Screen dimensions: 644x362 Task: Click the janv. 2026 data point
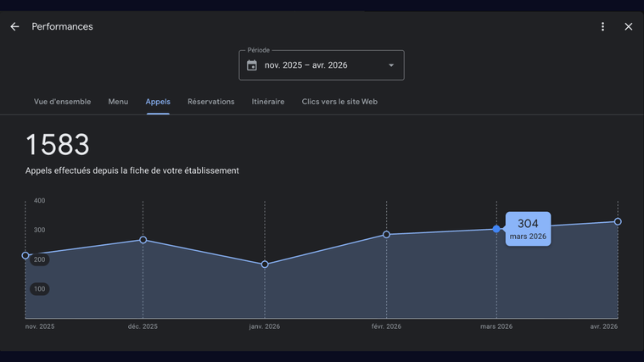265,265
